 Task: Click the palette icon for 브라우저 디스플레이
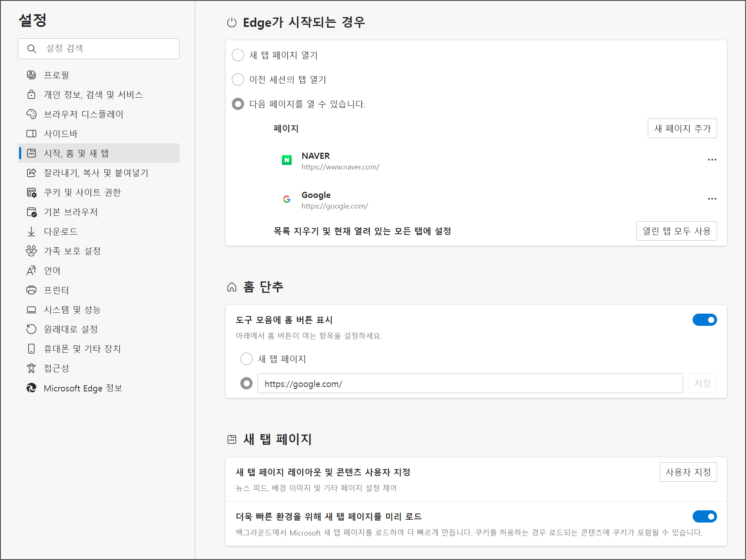[x=31, y=114]
